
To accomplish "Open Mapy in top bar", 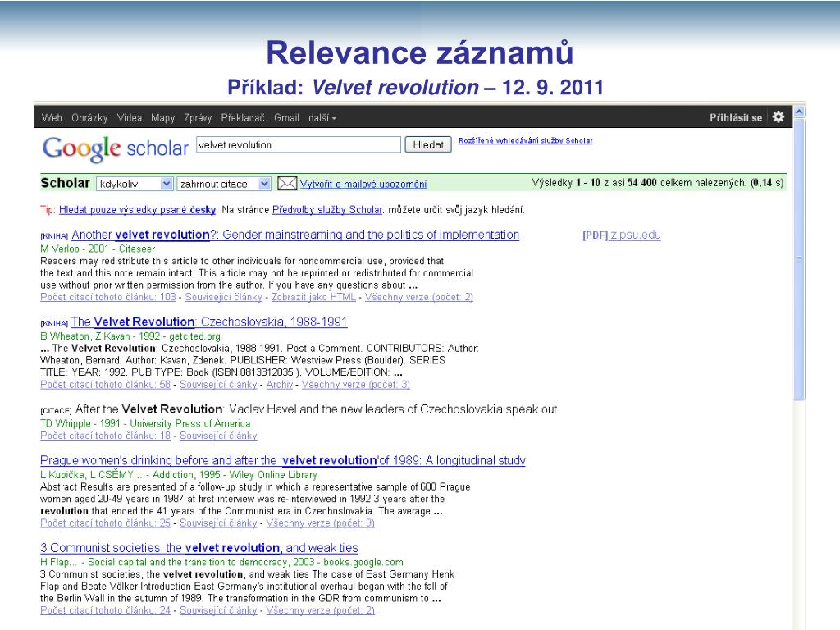I will tap(163, 118).
